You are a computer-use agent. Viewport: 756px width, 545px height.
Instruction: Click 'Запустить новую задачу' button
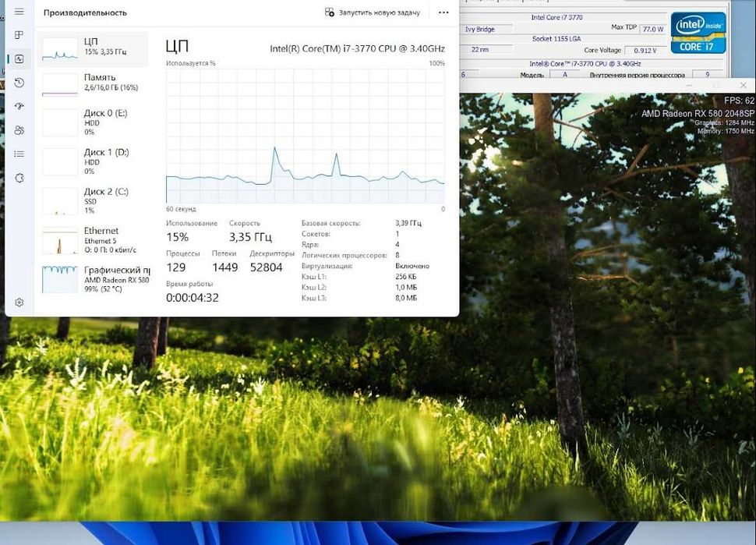click(373, 12)
